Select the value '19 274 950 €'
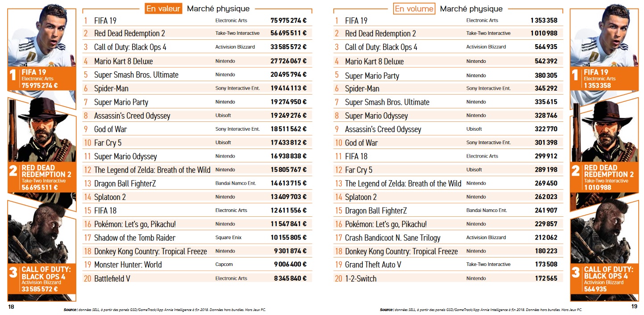 click(288, 102)
